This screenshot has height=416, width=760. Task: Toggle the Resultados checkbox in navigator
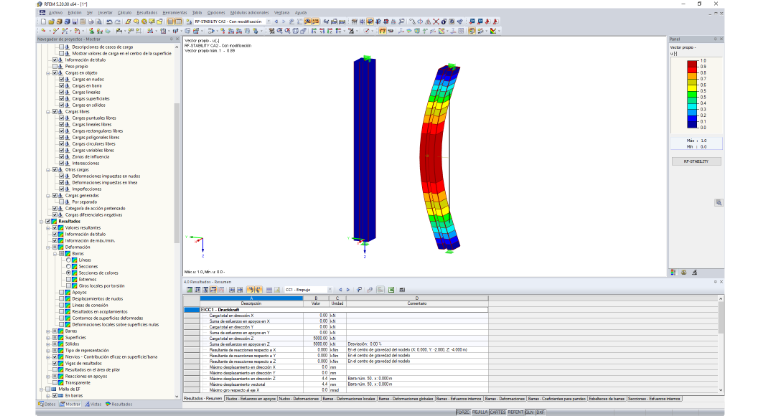tap(48, 221)
